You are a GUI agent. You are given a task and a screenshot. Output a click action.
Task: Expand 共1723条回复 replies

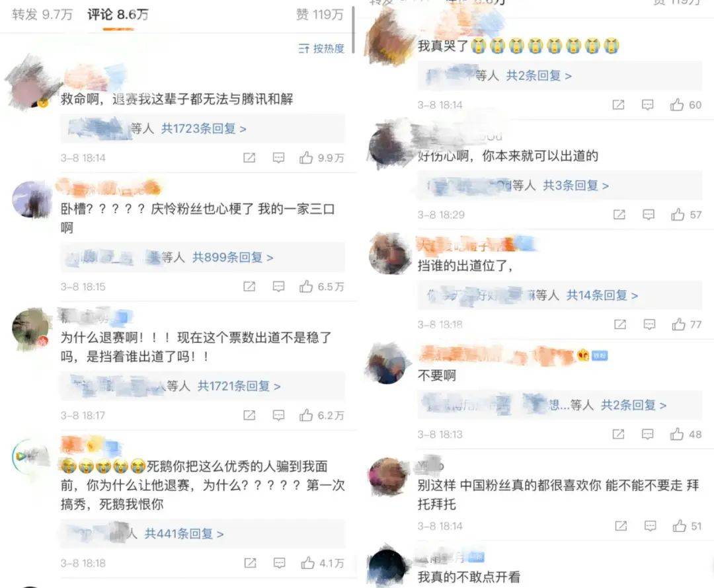point(204,129)
